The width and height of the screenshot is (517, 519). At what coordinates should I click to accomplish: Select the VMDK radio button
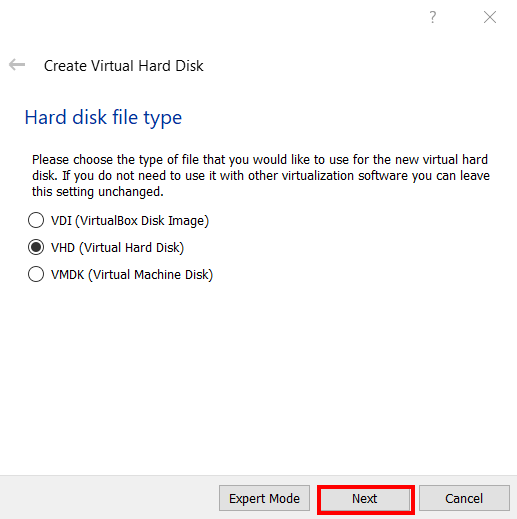(36, 274)
